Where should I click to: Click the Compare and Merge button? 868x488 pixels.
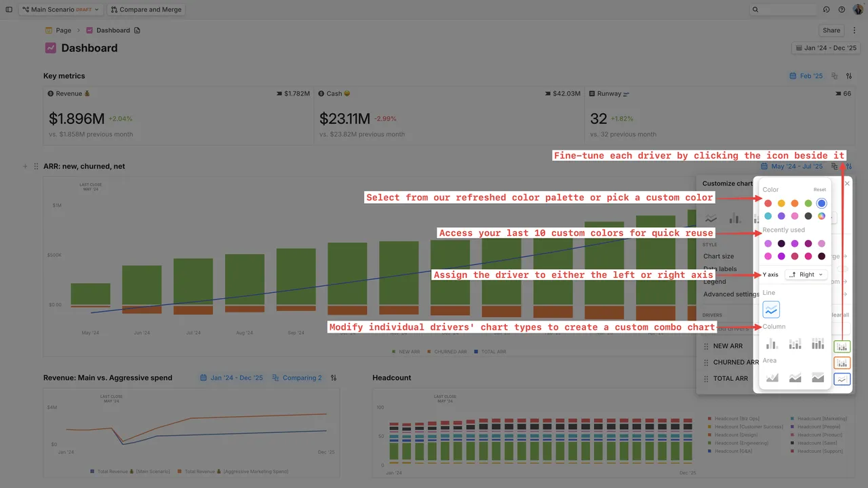point(146,9)
